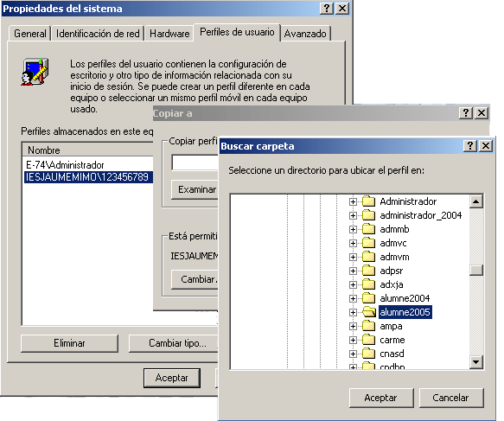Expand the ampa folder node

[x=353, y=326]
